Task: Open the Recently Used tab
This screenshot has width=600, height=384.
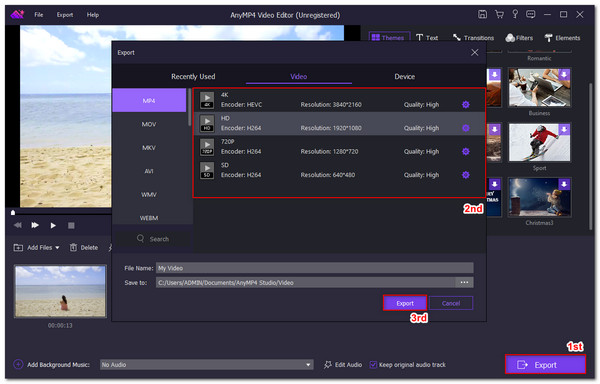Action: point(193,76)
